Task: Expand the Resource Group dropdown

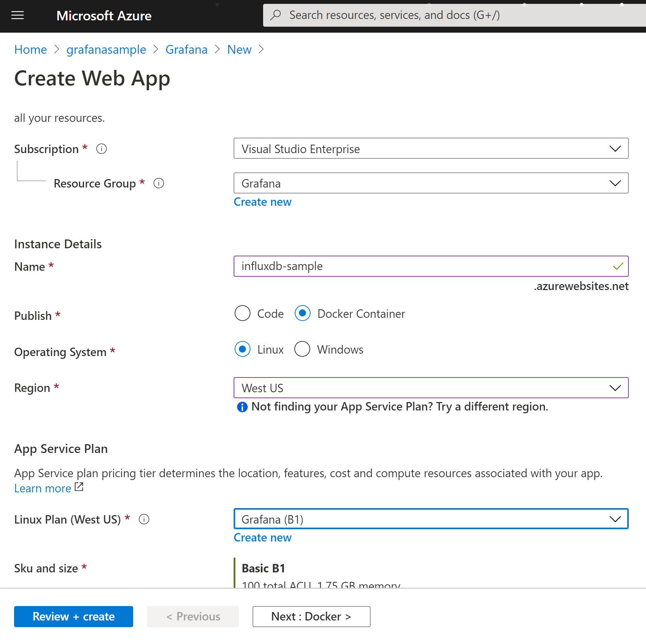Action: pyautogui.click(x=431, y=183)
